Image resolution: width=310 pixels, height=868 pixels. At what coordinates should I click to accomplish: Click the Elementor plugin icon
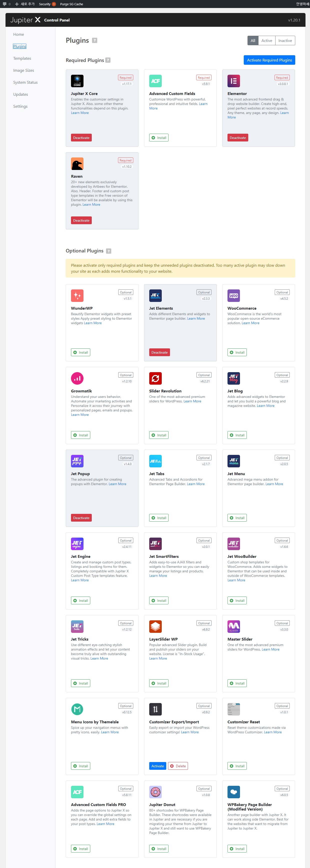pos(233,81)
